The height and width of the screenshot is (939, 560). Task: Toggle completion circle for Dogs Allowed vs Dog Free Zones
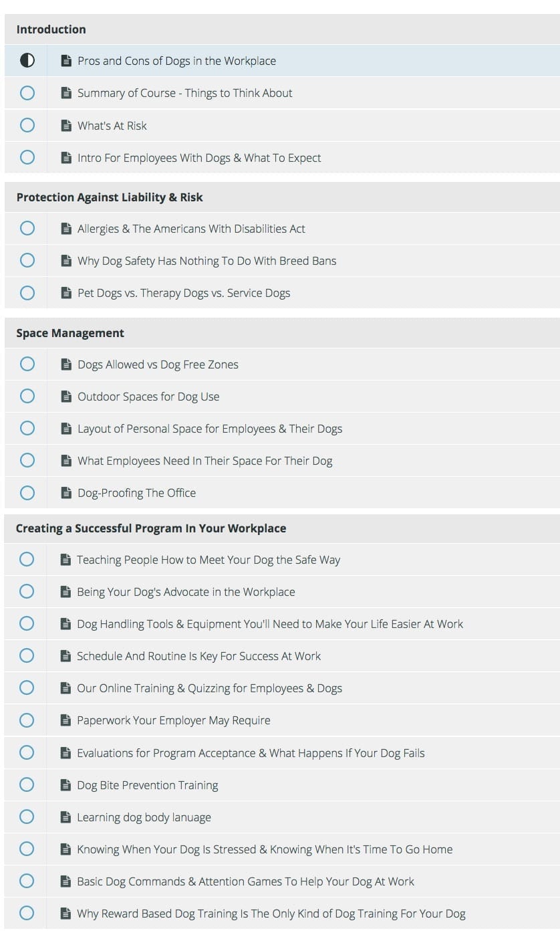coord(27,364)
